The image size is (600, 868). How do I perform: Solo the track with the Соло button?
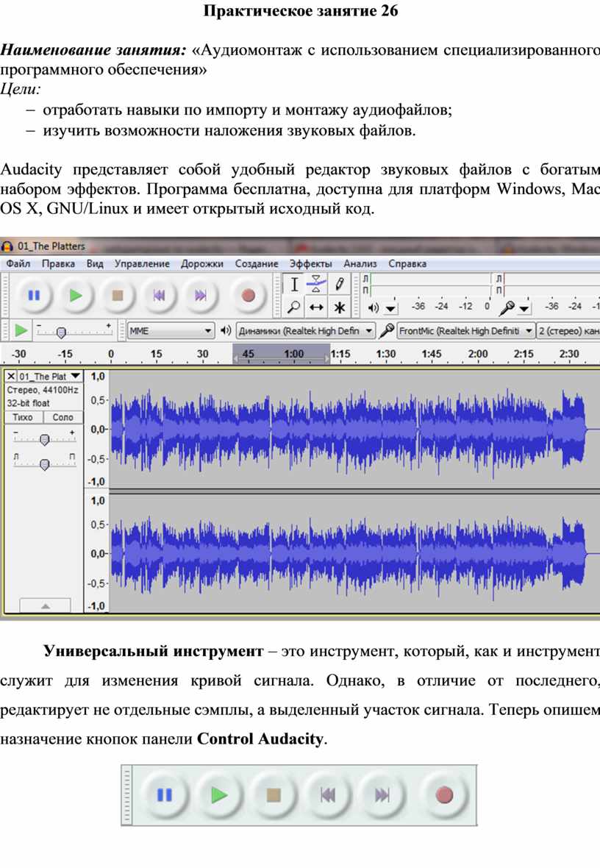click(x=63, y=417)
